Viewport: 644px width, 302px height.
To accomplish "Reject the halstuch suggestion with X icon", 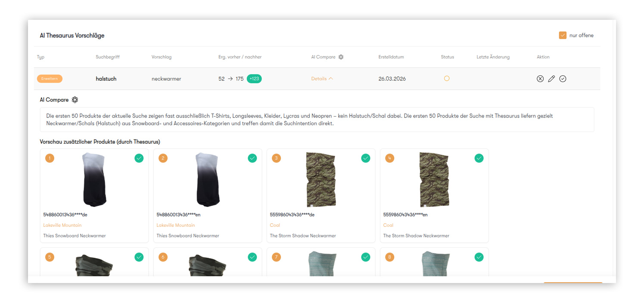I will tap(540, 79).
